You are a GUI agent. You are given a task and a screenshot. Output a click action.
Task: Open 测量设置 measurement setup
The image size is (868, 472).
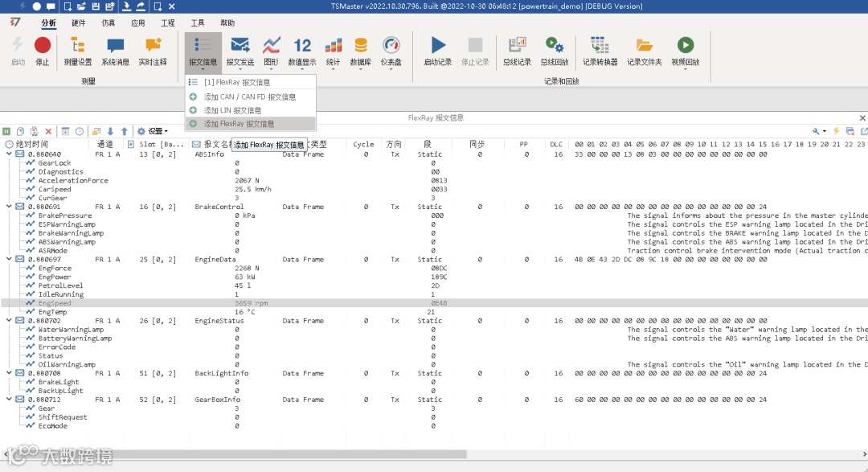[x=77, y=51]
